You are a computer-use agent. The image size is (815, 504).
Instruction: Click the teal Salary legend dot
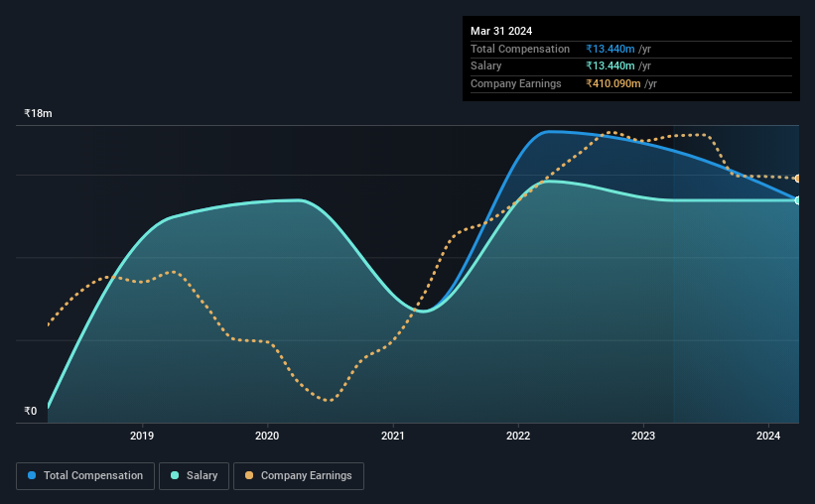[x=175, y=475]
